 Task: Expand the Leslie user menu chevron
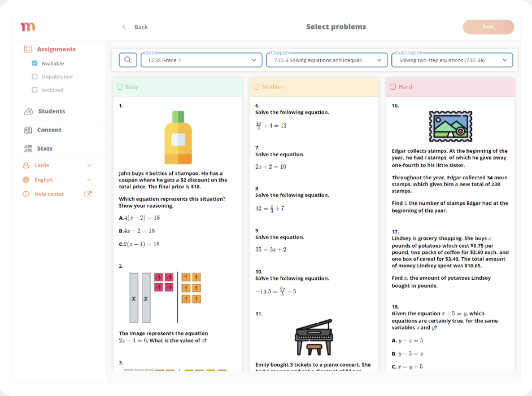click(x=89, y=166)
